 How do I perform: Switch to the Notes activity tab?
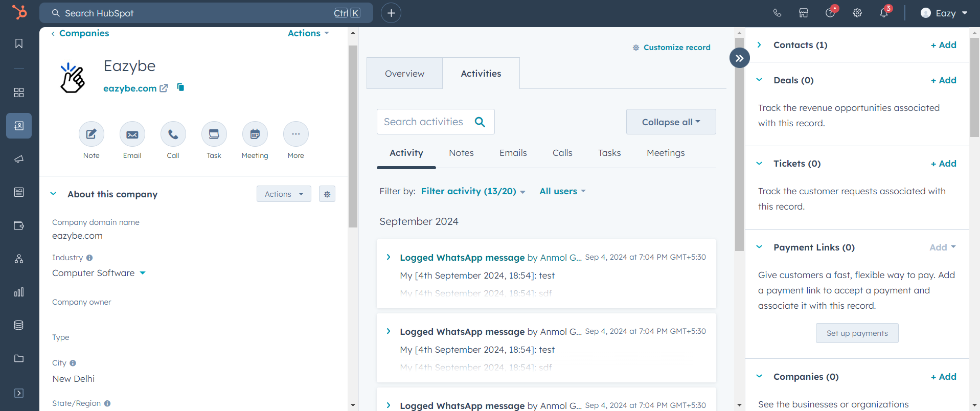point(461,153)
